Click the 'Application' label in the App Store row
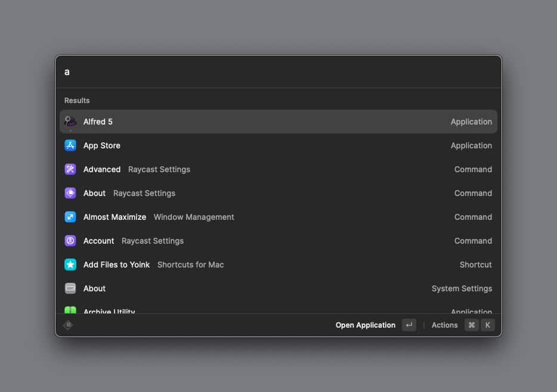Image resolution: width=557 pixels, height=392 pixels. [471, 145]
